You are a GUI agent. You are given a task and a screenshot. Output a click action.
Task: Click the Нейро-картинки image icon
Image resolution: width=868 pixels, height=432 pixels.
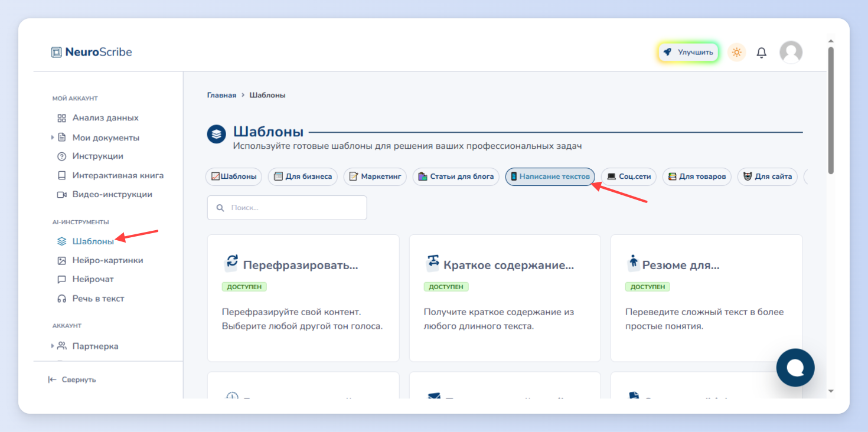61,260
